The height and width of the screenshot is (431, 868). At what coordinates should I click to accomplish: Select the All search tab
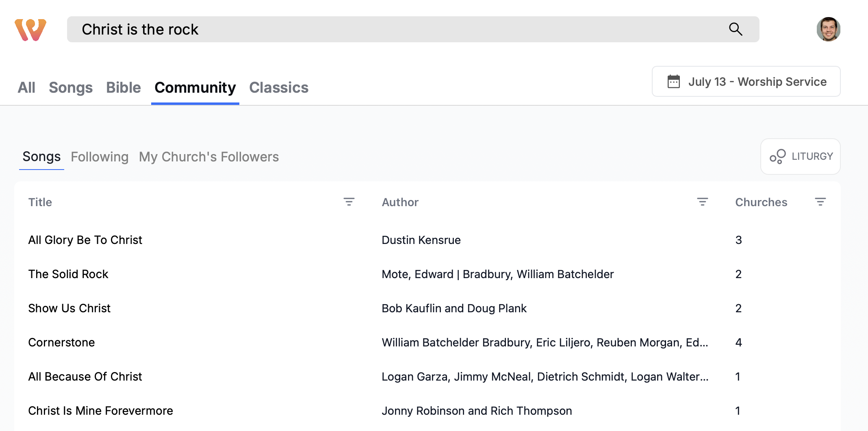pos(26,87)
